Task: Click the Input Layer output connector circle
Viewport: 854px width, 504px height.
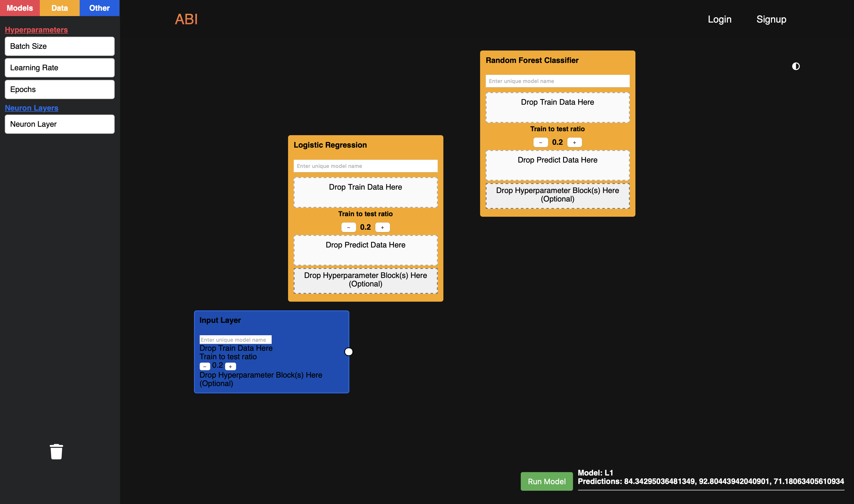Action: 349,352
